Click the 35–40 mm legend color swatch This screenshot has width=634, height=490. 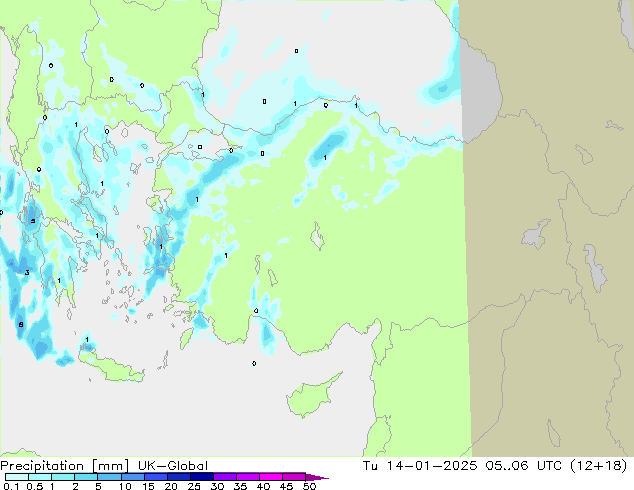[247, 477]
